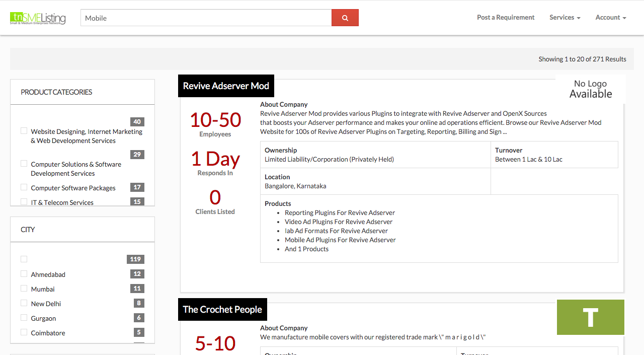Click the CITY panel heading
This screenshot has height=355, width=644.
28,230
